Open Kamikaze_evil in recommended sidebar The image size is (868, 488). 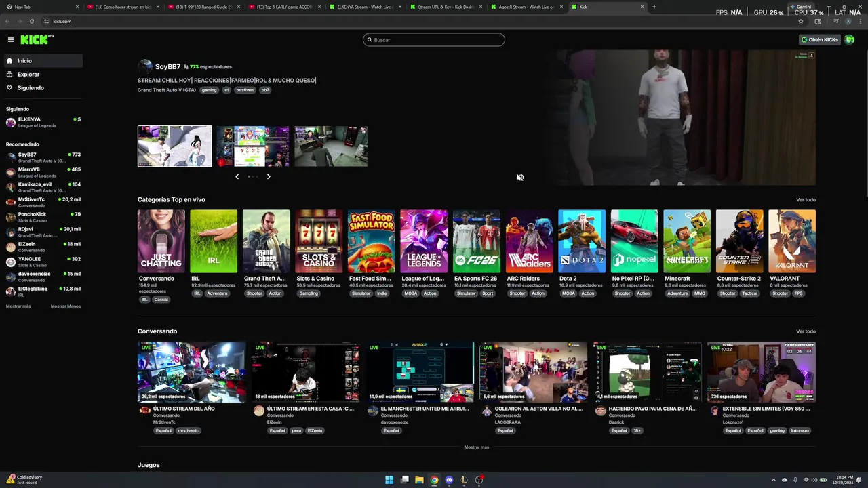tap(43, 187)
